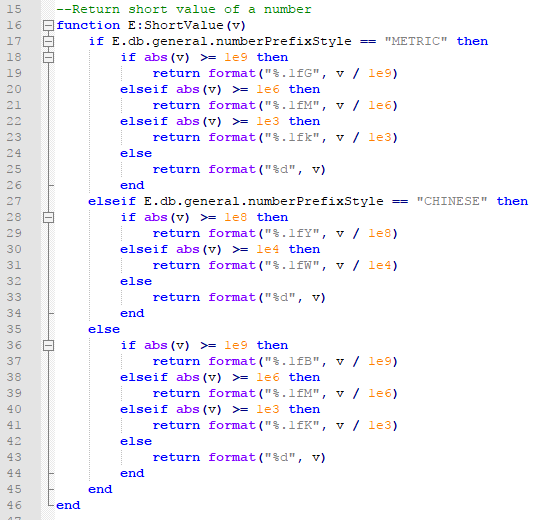
Task: Click the "%.1fB" format string on line 37
Action: [x=292, y=361]
